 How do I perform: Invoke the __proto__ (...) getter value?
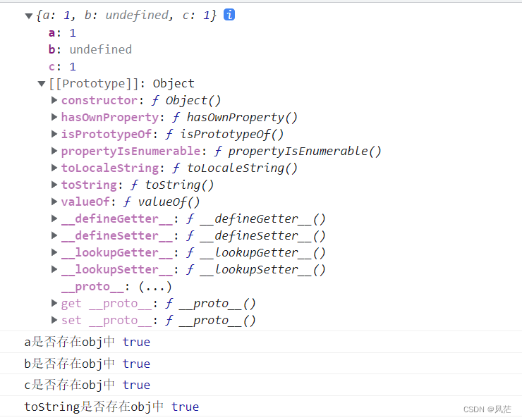(154, 287)
